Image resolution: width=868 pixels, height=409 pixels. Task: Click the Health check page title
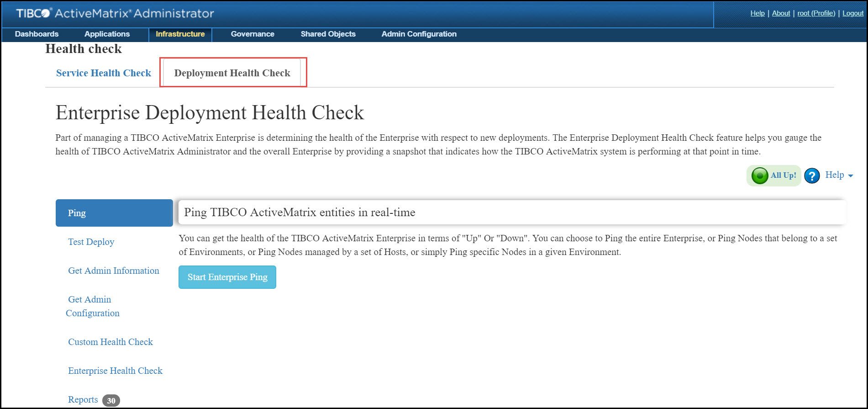tap(84, 49)
